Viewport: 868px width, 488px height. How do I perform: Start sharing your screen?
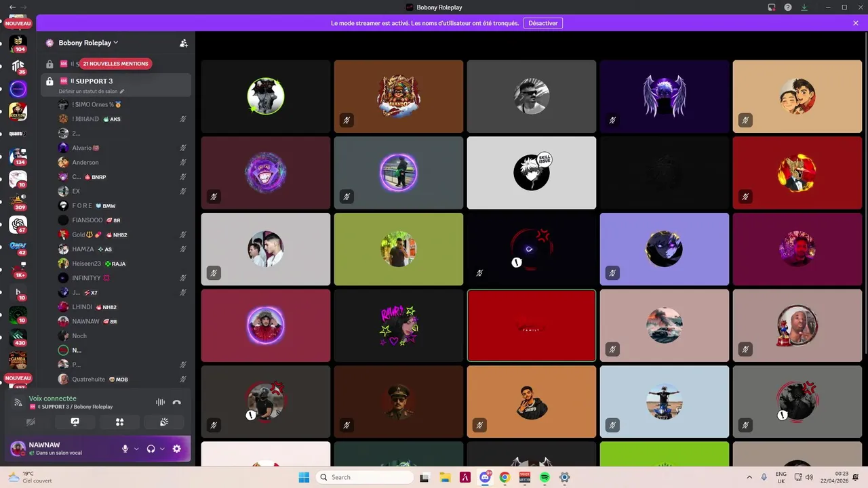[x=75, y=422]
